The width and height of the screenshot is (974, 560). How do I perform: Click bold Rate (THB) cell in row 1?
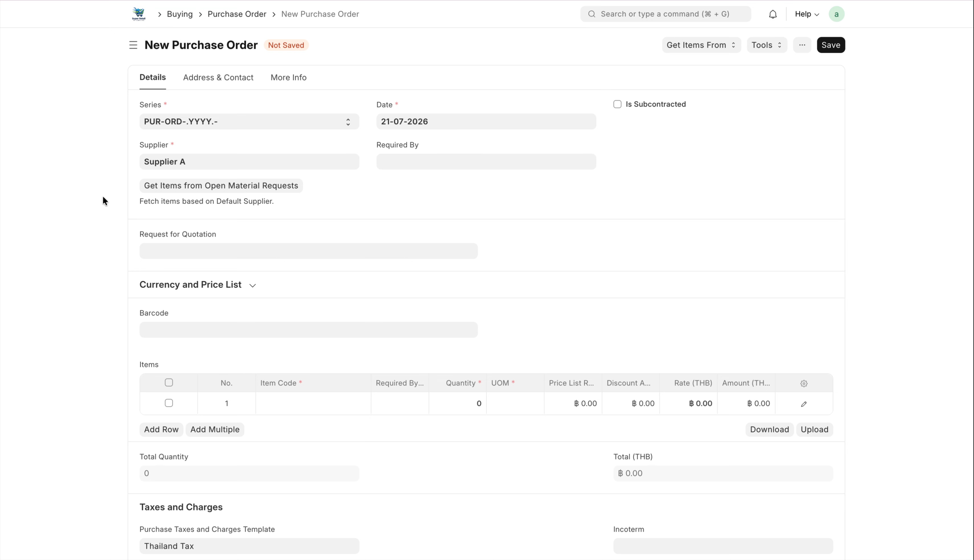(688, 403)
